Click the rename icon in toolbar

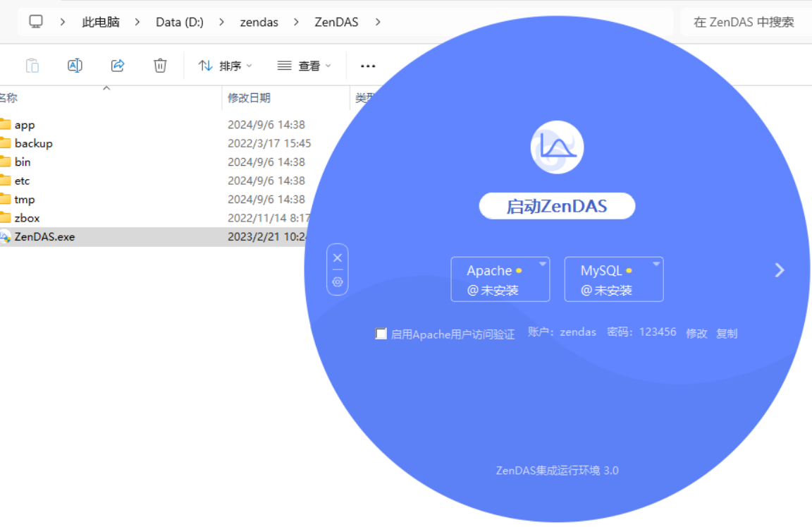[75, 66]
